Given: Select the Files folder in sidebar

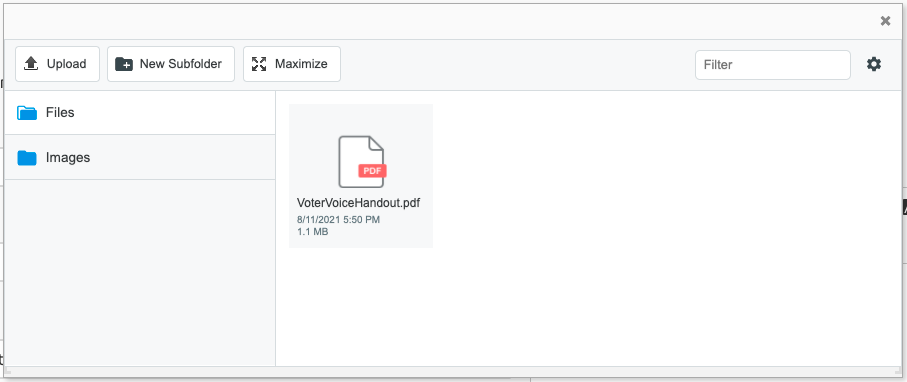Looking at the screenshot, I should pyautogui.click(x=139, y=112).
